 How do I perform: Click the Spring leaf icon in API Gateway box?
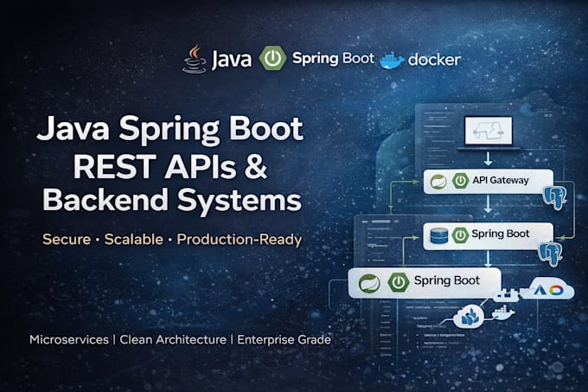pos(438,182)
